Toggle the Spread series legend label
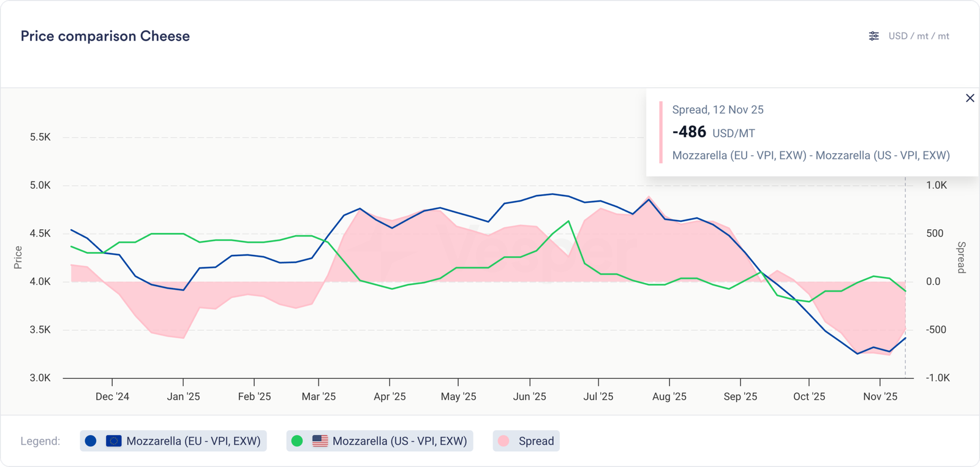Screen dimensions: 980x467 point(536,441)
